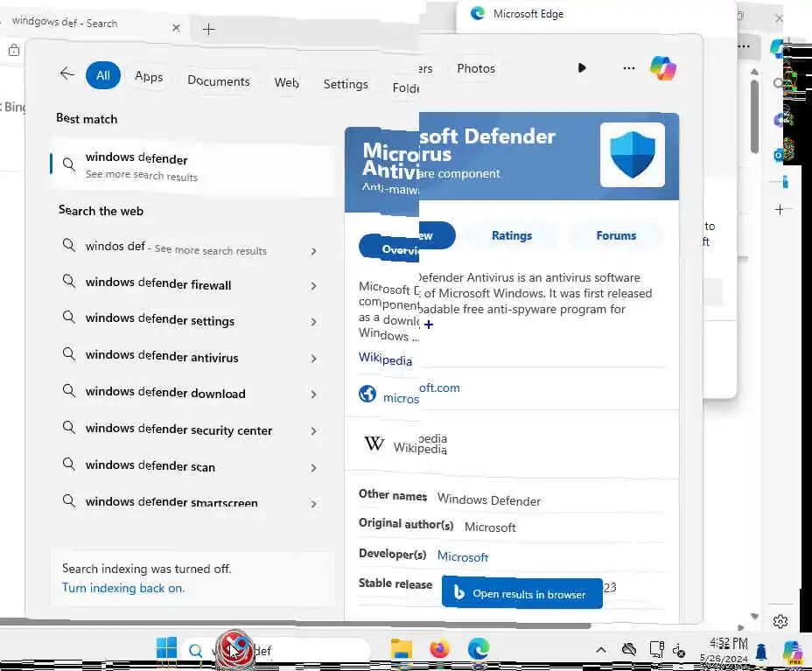812x671 pixels.
Task: Click the cloud sync tray icon
Action: click(x=628, y=649)
